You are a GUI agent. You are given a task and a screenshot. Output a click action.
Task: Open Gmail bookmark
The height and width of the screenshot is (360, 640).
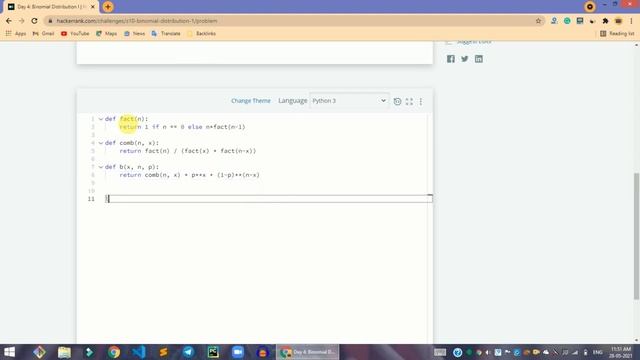(43, 33)
